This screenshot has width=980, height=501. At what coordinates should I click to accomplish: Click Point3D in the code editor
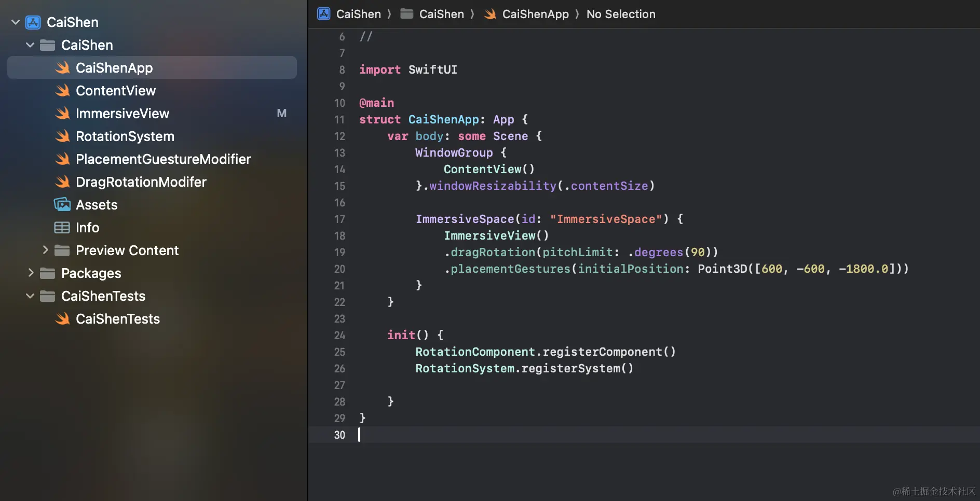coord(723,269)
